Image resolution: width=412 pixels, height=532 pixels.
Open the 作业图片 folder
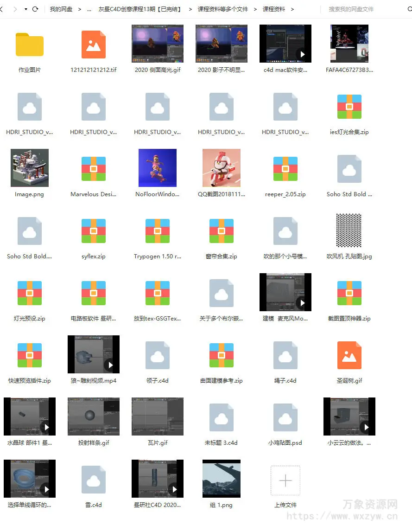30,45
